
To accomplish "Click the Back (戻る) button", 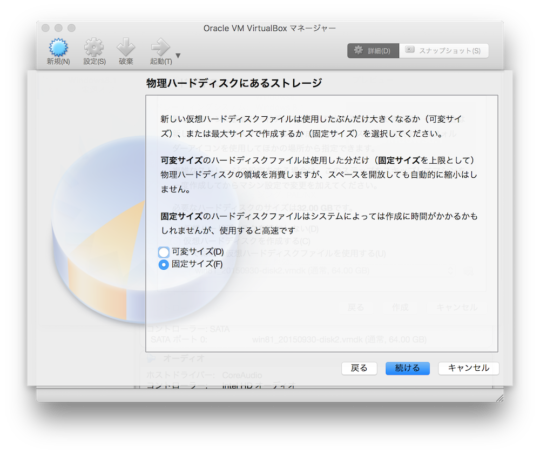I will [359, 368].
